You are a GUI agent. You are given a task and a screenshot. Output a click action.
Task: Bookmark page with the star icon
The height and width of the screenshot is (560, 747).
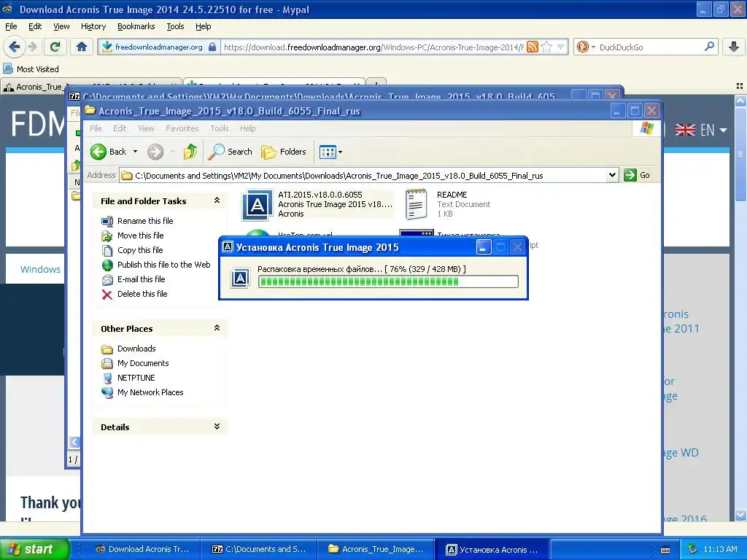pos(546,47)
